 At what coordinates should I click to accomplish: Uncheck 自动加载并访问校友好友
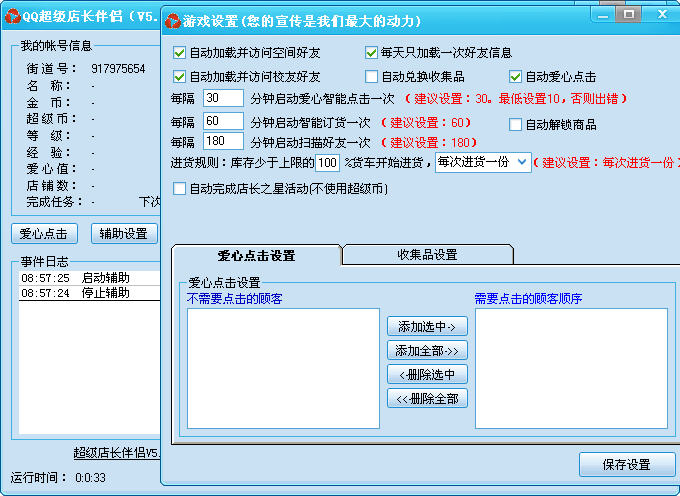click(180, 77)
